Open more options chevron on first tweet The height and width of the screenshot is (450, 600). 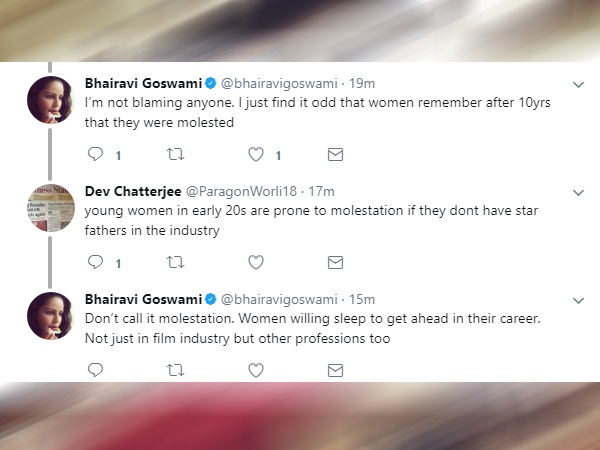(x=577, y=84)
